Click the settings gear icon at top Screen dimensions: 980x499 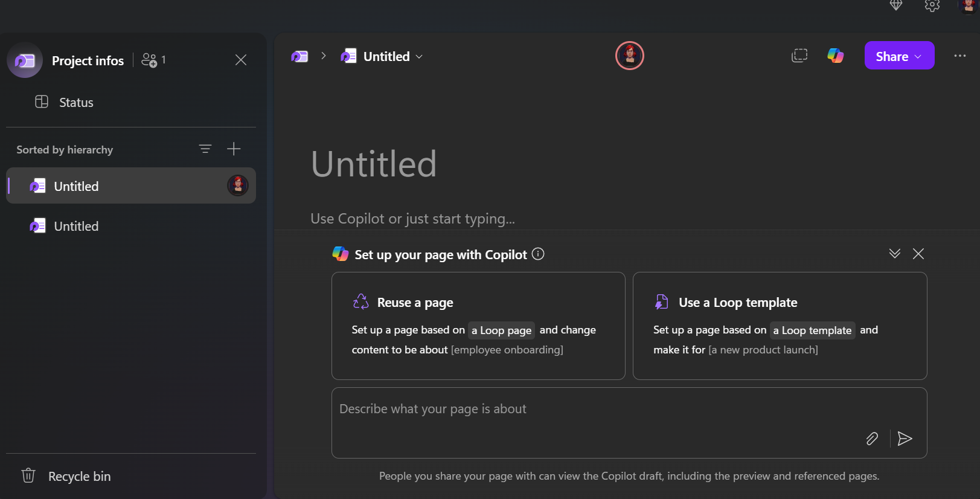click(x=932, y=5)
